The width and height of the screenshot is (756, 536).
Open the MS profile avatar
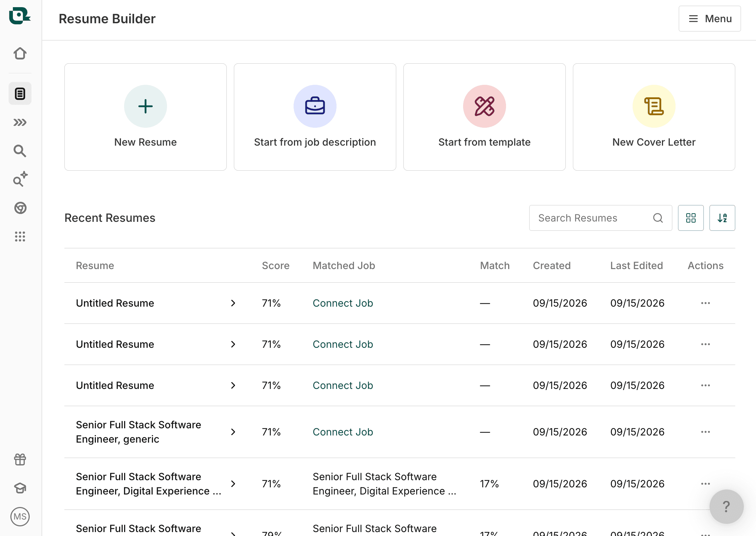(20, 517)
